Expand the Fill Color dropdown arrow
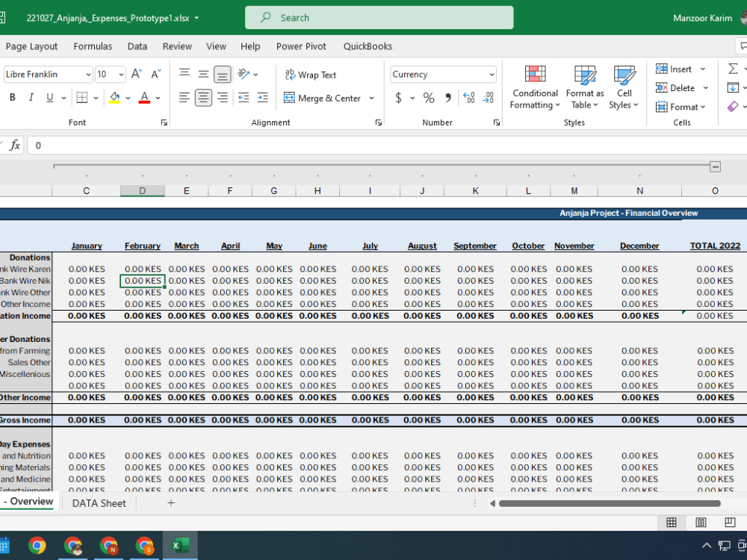This screenshot has width=747, height=560. (x=127, y=98)
